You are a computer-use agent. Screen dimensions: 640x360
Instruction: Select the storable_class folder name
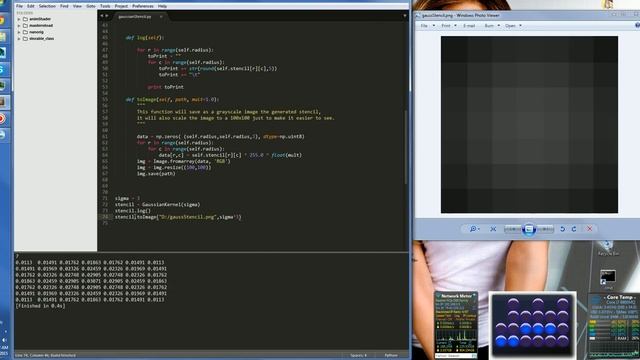click(x=42, y=38)
